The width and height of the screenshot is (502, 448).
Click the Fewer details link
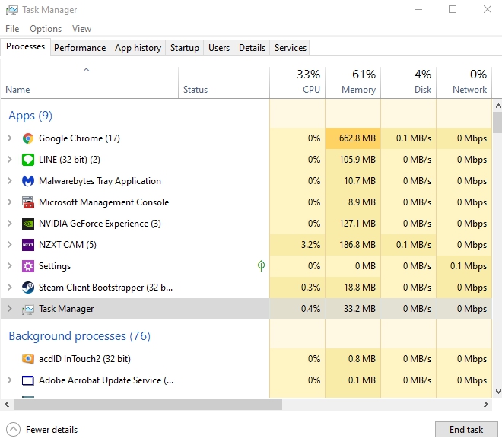52,430
